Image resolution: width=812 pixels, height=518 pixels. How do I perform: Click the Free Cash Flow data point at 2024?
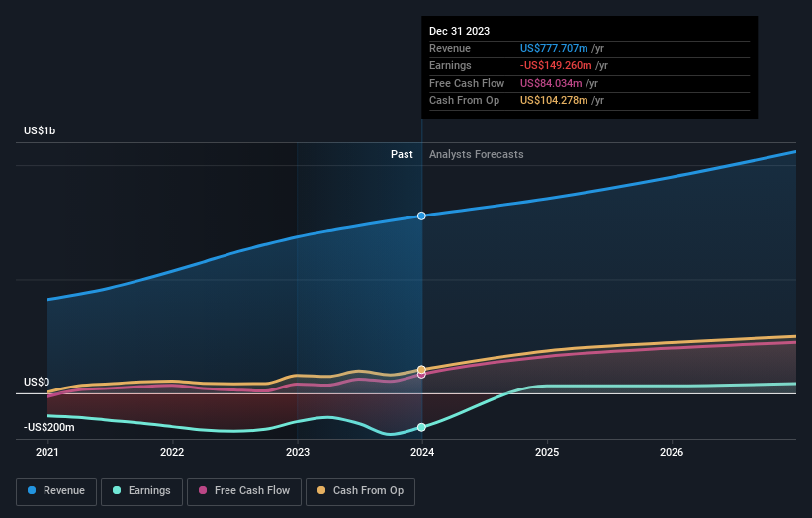(x=421, y=374)
